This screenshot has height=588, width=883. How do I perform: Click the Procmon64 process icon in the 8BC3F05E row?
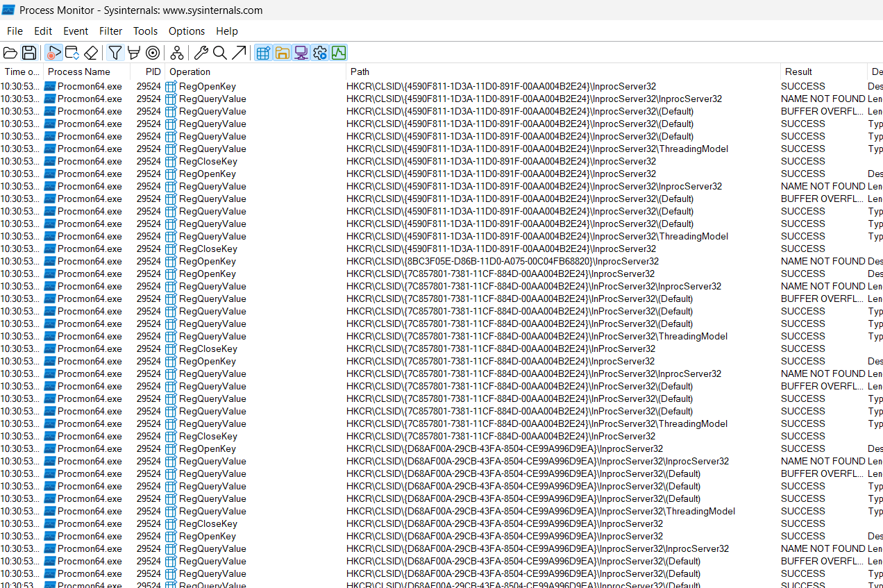click(49, 261)
